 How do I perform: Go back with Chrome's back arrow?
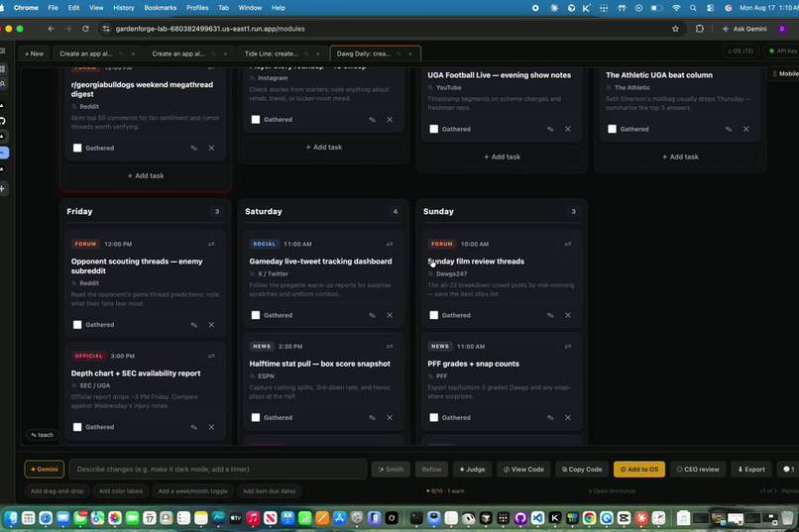click(51, 29)
